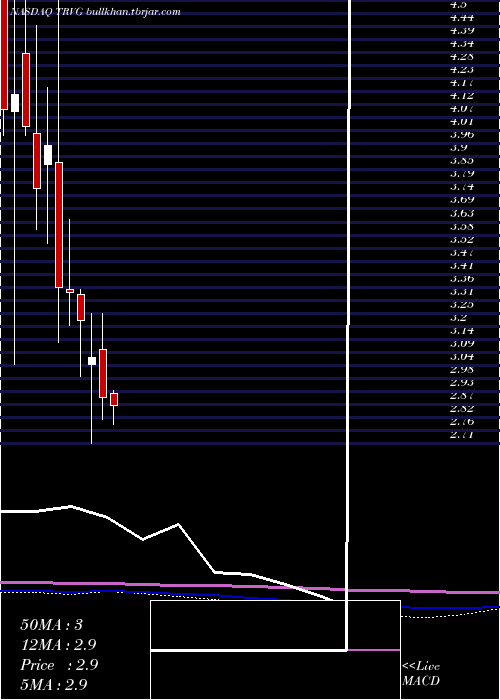Click the 50MA : 3 value

tap(52, 625)
